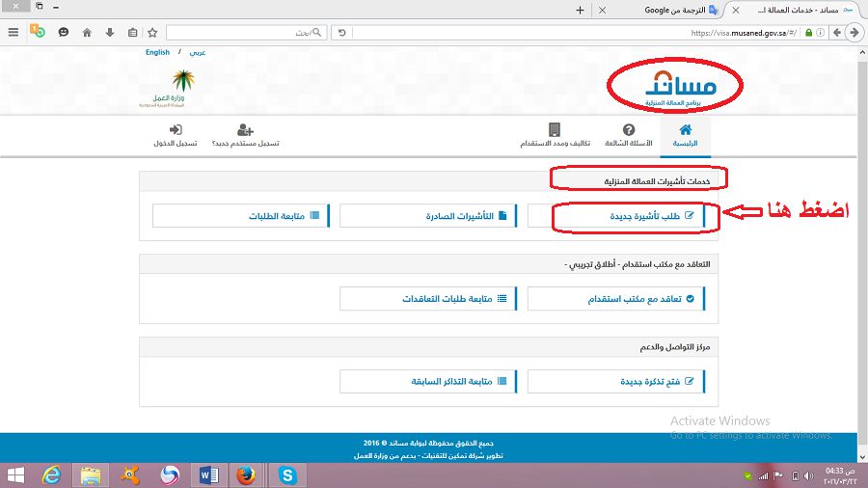
Task: Click the page scrollbar down arrow
Action: [x=862, y=457]
